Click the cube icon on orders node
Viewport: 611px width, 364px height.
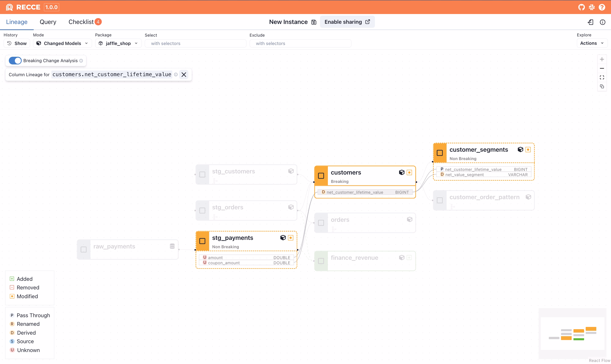[409, 220]
